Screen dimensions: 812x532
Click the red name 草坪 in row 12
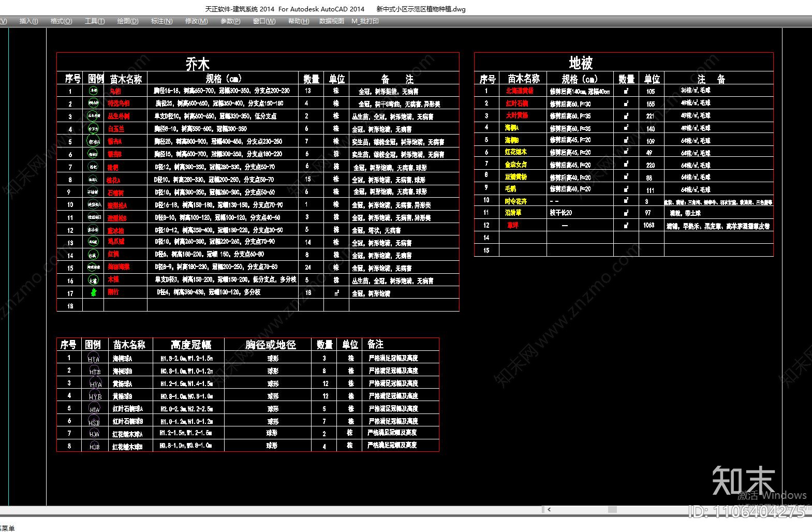[x=513, y=225]
